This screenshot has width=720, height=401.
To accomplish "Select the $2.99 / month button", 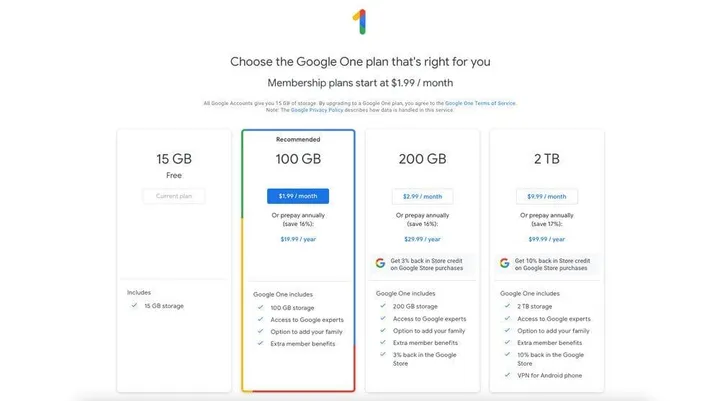I will pos(422,196).
